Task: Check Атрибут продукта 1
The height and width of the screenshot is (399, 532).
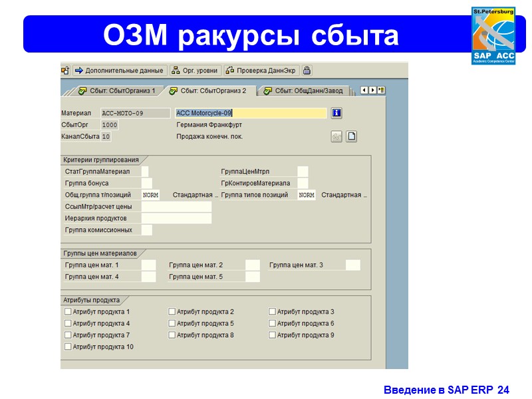Action: pos(68,311)
